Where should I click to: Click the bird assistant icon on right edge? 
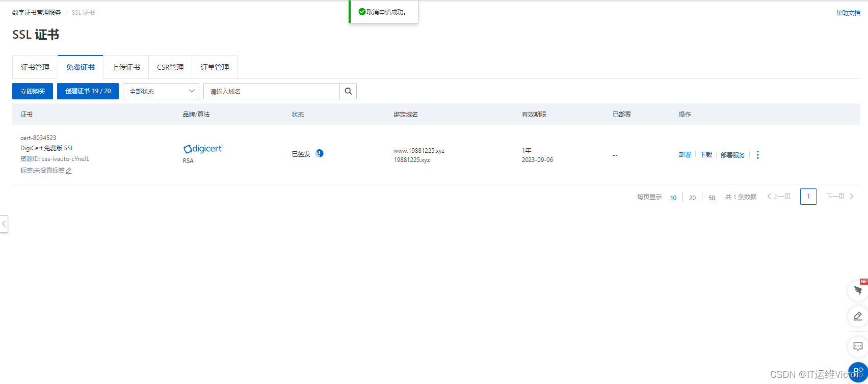[858, 291]
